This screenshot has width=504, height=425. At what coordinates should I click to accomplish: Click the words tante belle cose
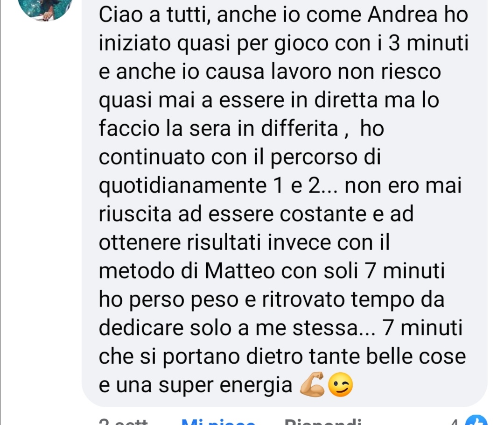click(x=387, y=356)
